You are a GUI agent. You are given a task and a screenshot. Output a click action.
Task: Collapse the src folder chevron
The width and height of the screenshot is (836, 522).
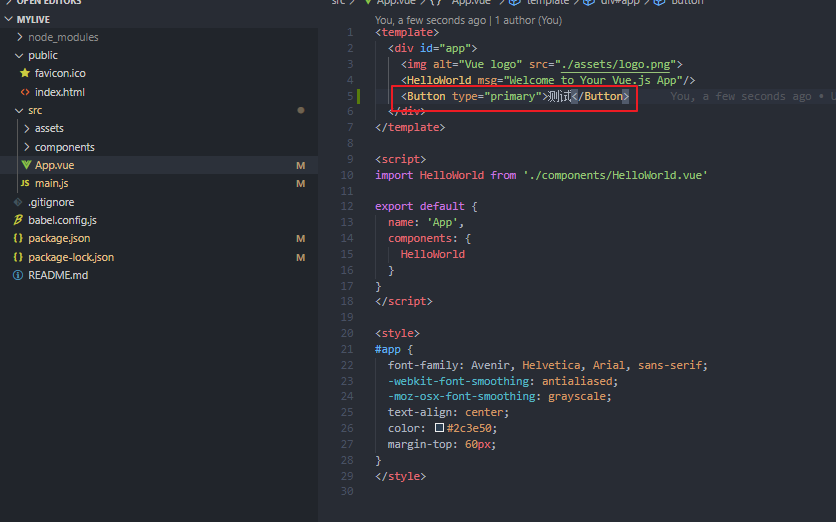tap(19, 110)
